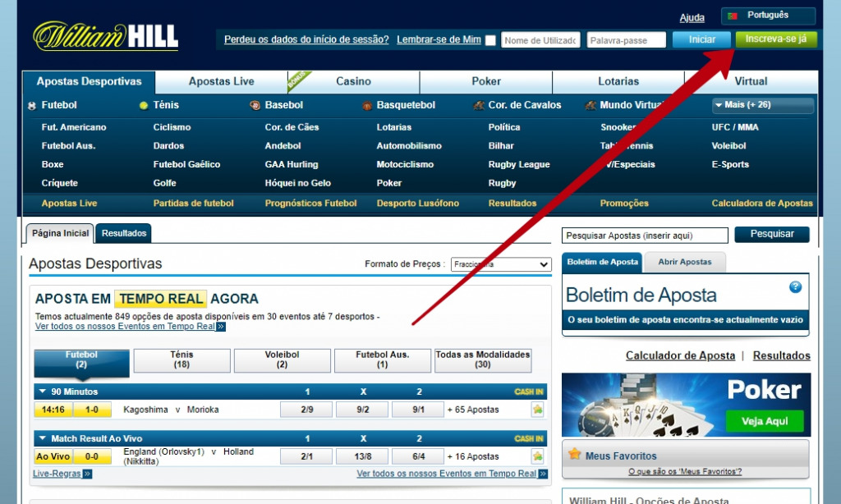The image size is (841, 504).
Task: Click the tennis ball icon beside Ténis
Action: point(144,106)
